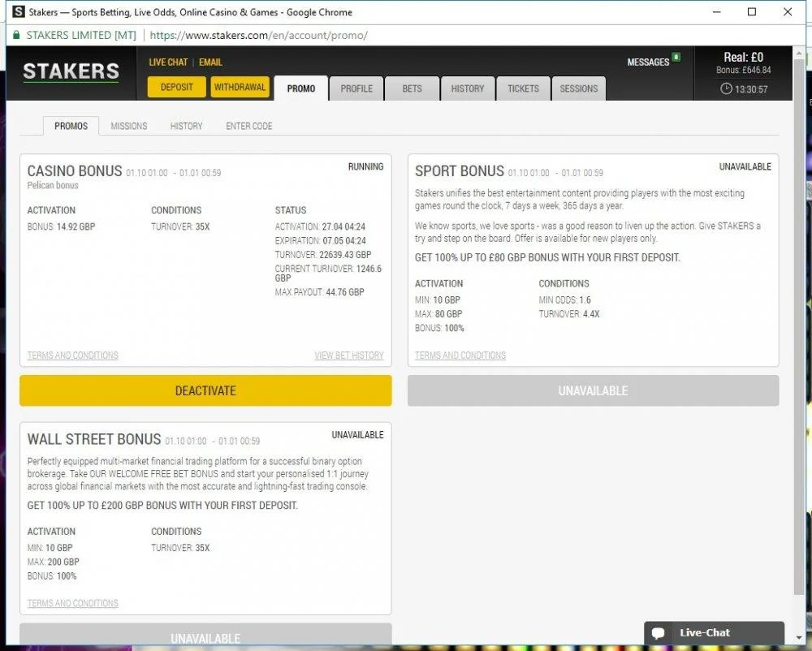Switch to the Missions sub-tab

[x=129, y=126]
